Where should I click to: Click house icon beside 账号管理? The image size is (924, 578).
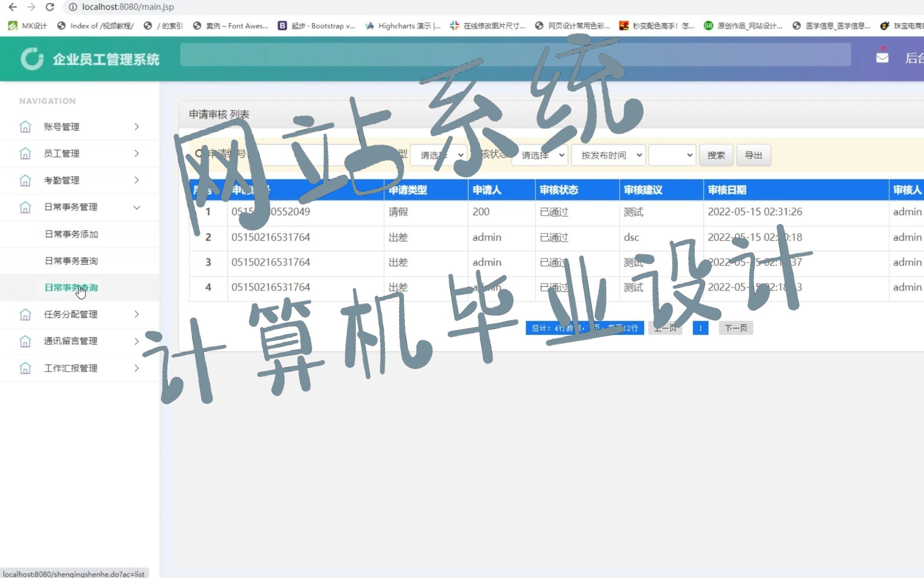[25, 127]
